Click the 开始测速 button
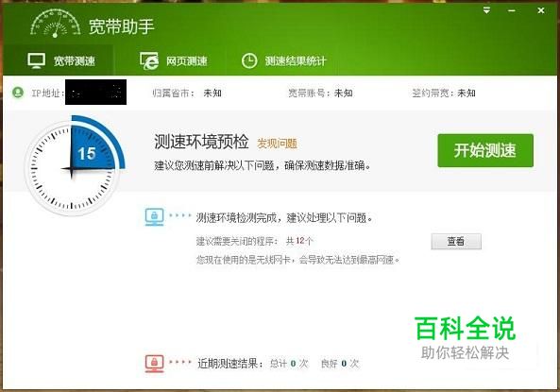 click(x=485, y=150)
